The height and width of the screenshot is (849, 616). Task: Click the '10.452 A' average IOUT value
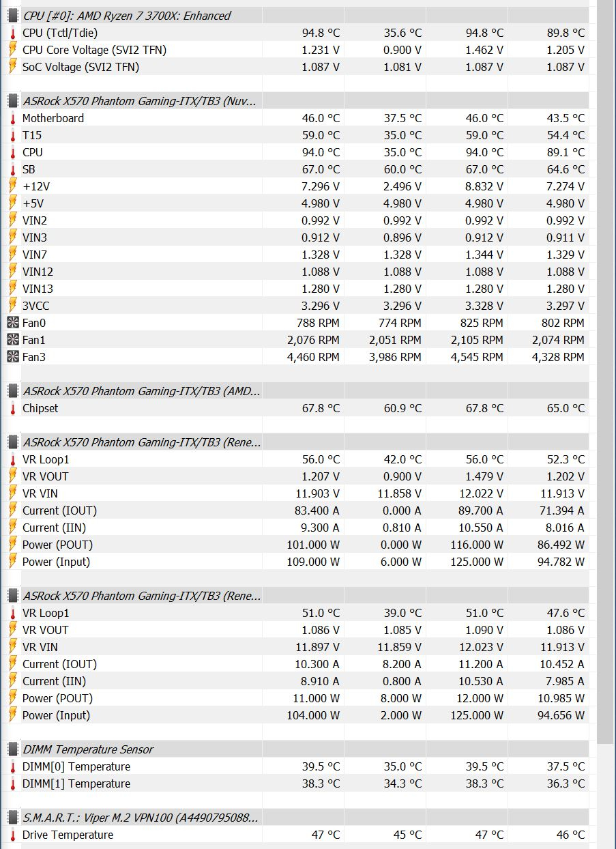coord(562,663)
